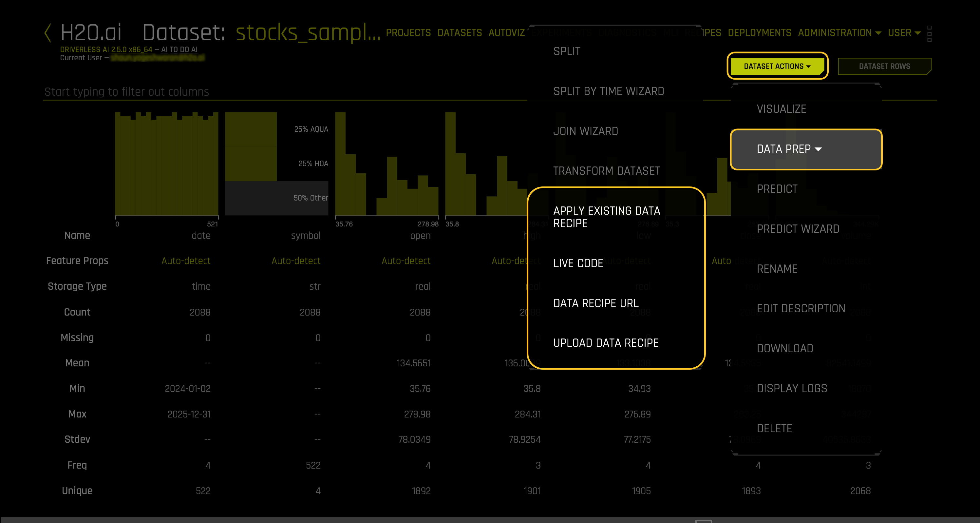Choose Delete in the actions menu

tap(774, 429)
